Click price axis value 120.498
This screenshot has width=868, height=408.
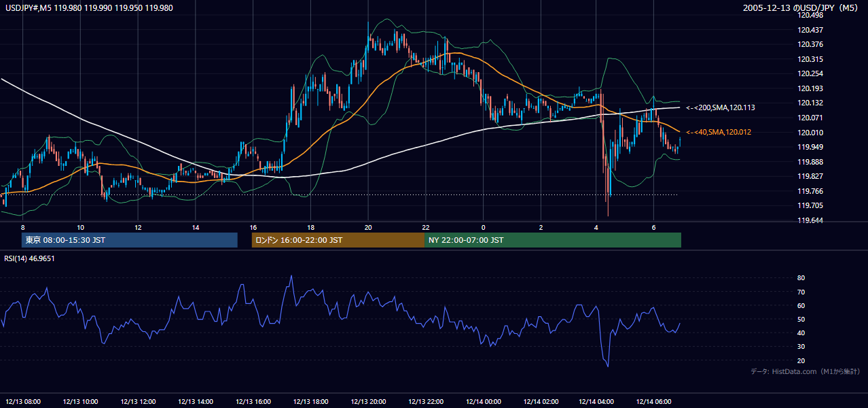click(810, 16)
